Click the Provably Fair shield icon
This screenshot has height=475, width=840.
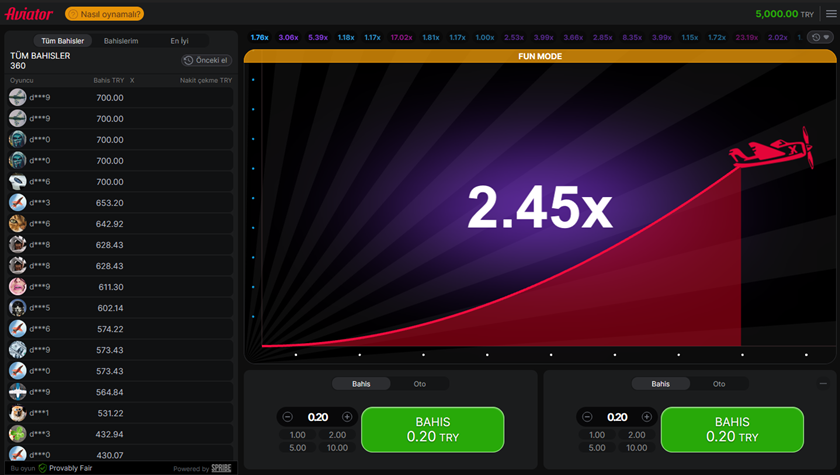43,468
